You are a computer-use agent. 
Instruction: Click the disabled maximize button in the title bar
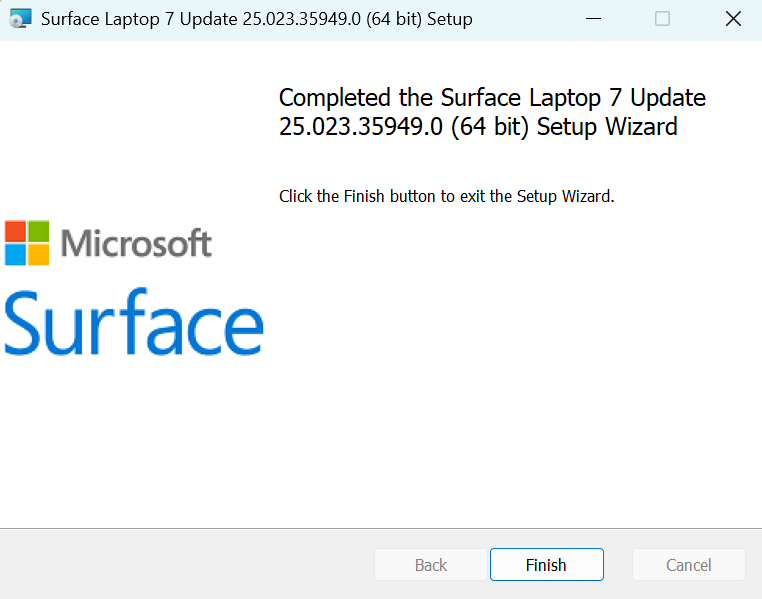point(662,19)
